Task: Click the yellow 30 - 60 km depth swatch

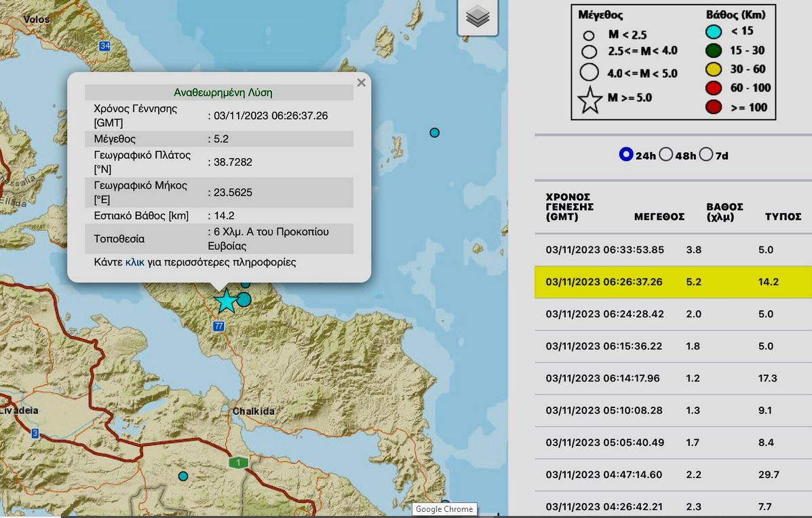Action: [x=713, y=69]
